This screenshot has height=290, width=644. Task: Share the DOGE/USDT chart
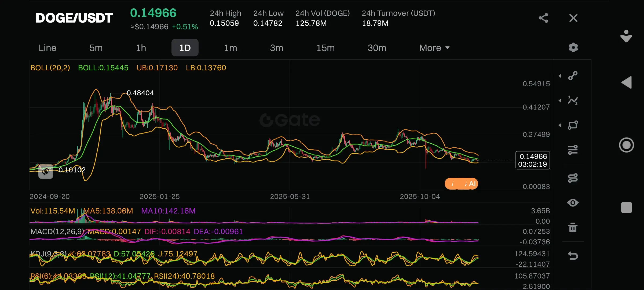click(x=543, y=18)
